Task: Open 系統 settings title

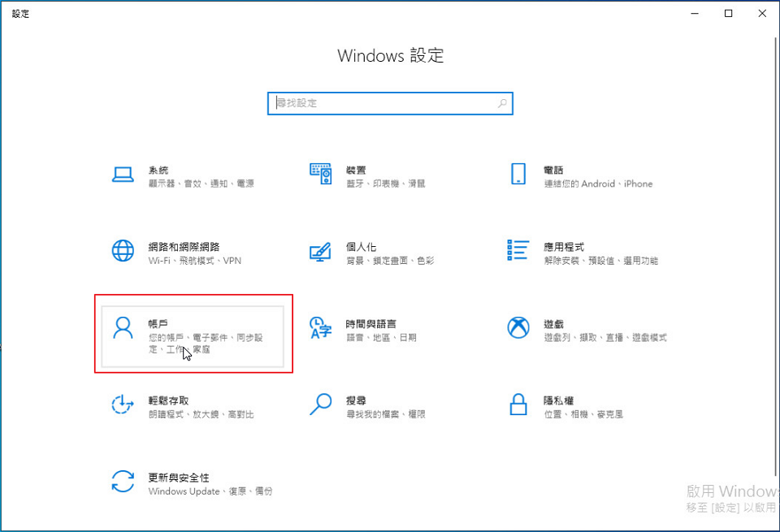Action: [158, 170]
